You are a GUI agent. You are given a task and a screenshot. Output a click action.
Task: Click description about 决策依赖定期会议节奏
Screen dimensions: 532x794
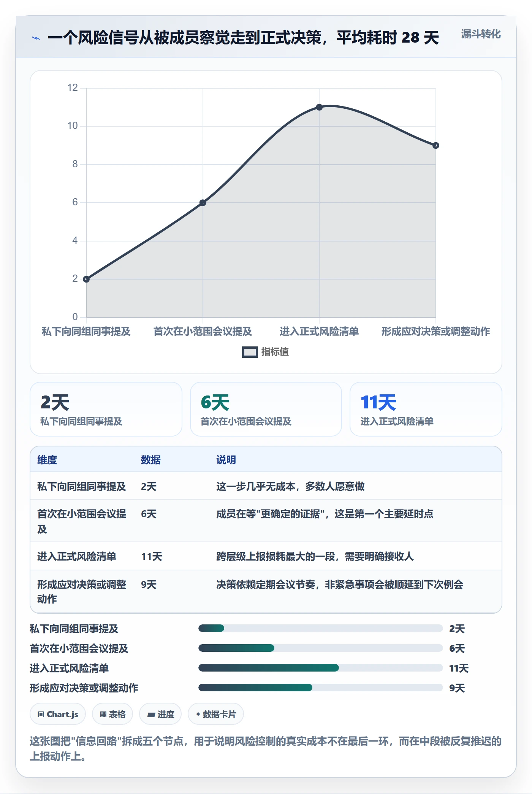pos(340,584)
